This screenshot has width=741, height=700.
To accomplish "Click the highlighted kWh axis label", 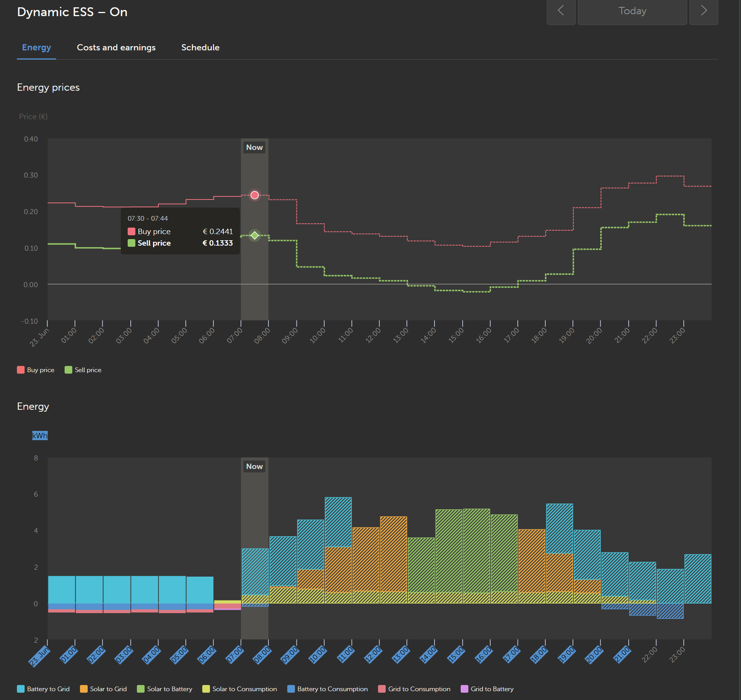I will click(x=40, y=436).
